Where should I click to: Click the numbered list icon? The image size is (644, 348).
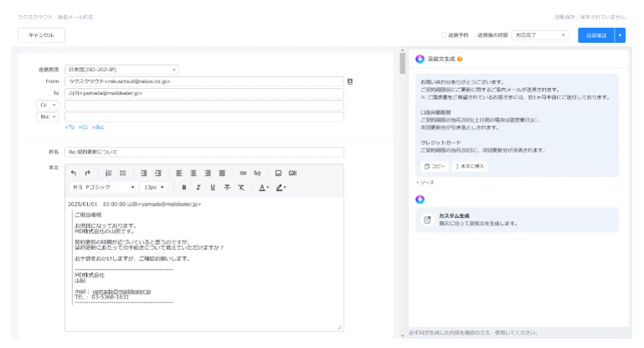point(109,173)
